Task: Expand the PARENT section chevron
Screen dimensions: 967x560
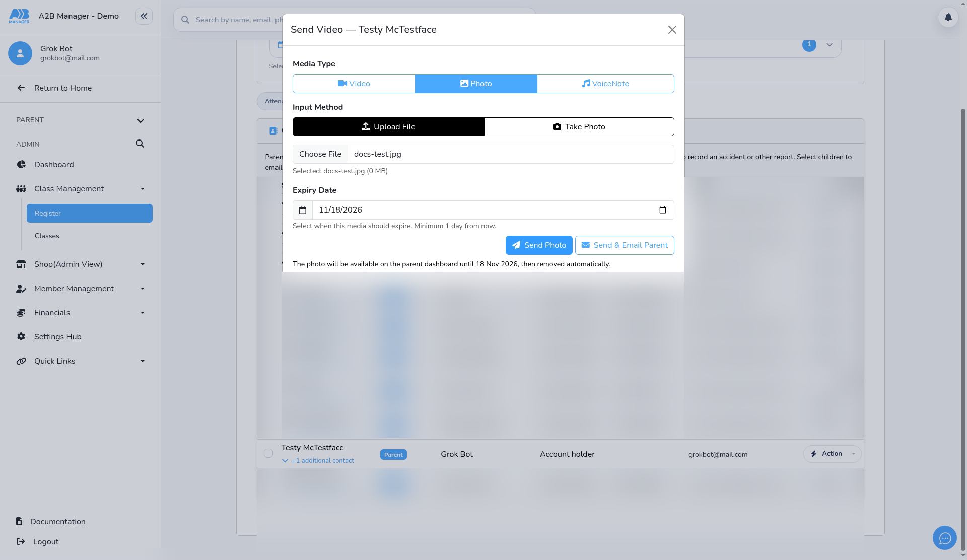Action: click(141, 120)
